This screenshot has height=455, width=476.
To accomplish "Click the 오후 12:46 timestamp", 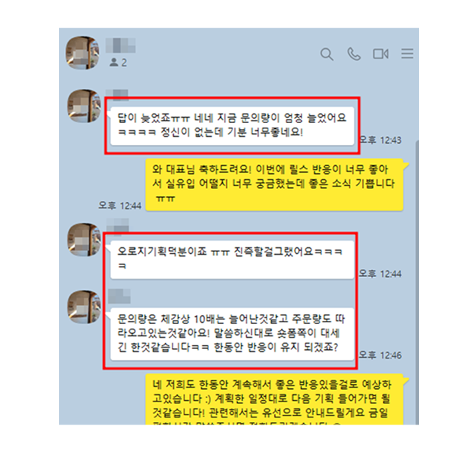I will tap(380, 355).
